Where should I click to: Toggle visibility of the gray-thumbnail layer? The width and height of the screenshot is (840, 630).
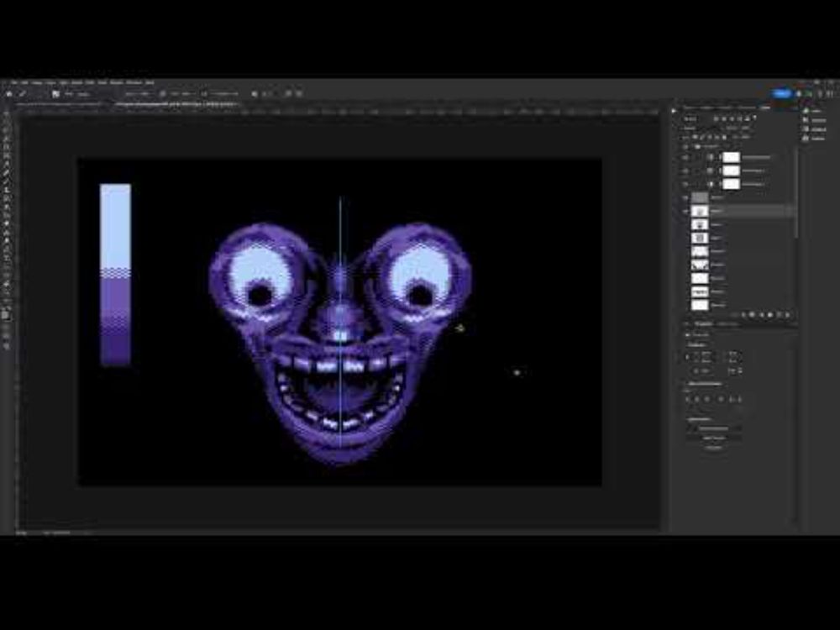685,197
